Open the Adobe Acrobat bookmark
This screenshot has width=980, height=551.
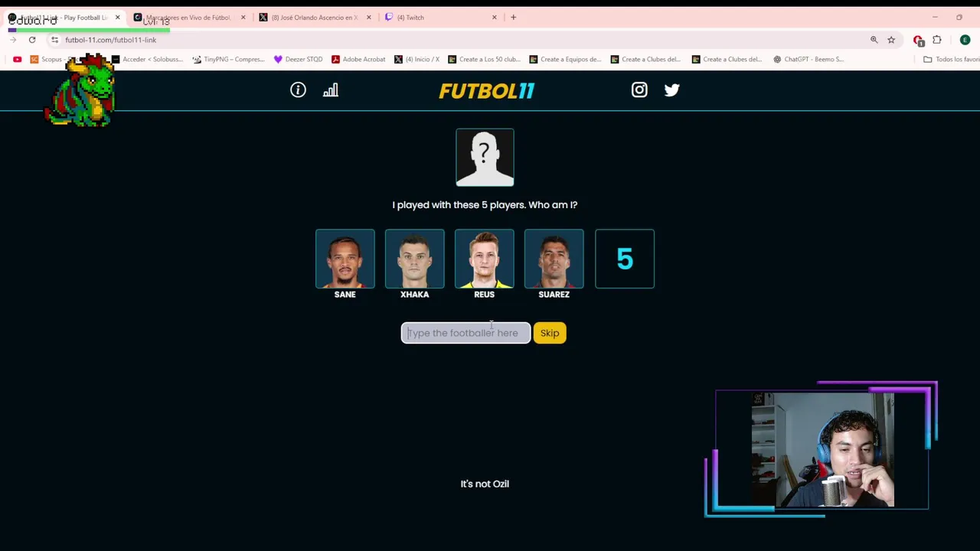[358, 59]
